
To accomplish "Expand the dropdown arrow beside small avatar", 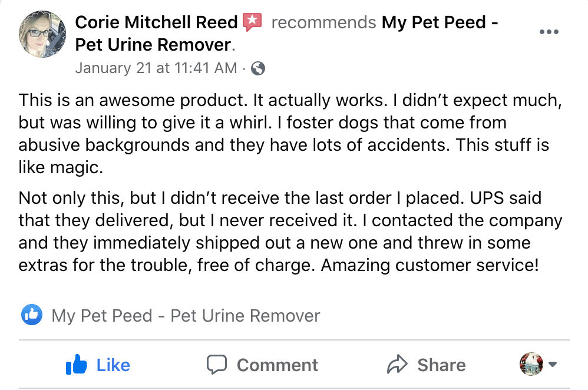I will click(x=553, y=363).
